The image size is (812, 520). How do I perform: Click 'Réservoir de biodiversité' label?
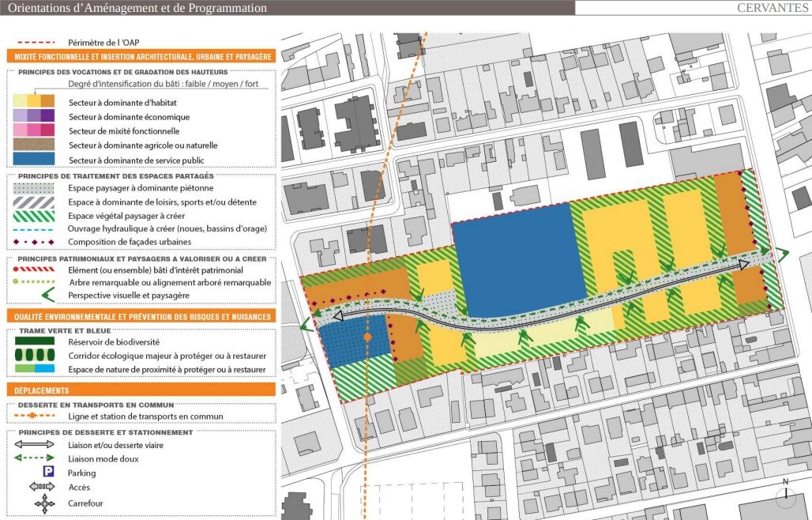(x=114, y=342)
